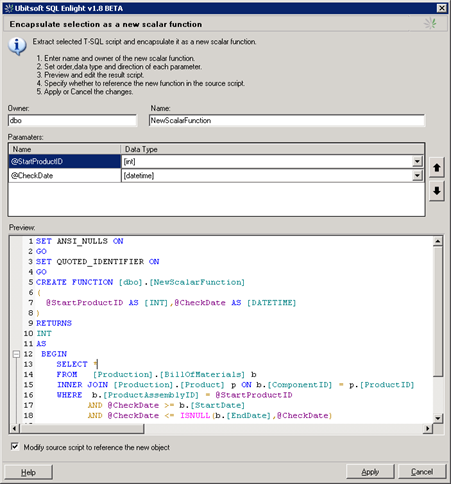Screen dimensions: 451x484
Task: Click b.[StartDate] on line 17
Action: pos(212,405)
